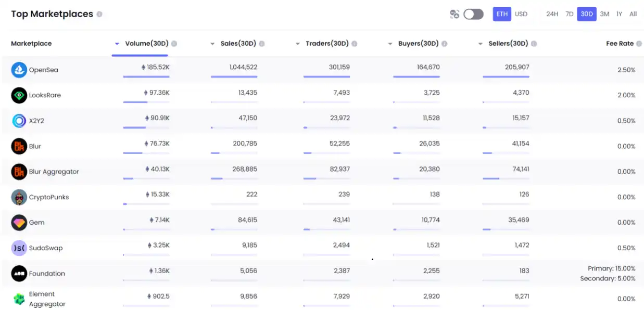Click info icon beside Top Marketplaces title

pos(99,15)
